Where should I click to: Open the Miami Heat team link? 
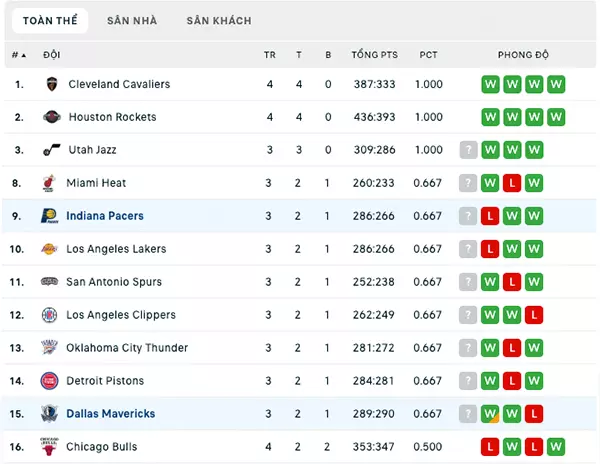point(96,183)
